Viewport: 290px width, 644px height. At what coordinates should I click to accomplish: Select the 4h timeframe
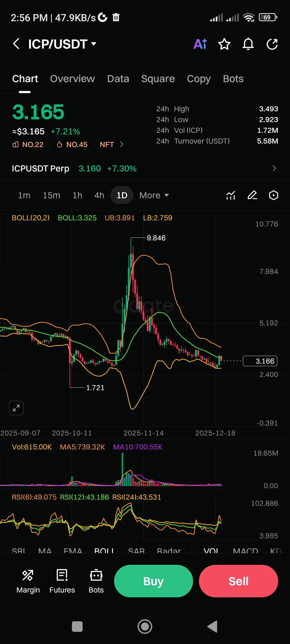pyautogui.click(x=99, y=195)
